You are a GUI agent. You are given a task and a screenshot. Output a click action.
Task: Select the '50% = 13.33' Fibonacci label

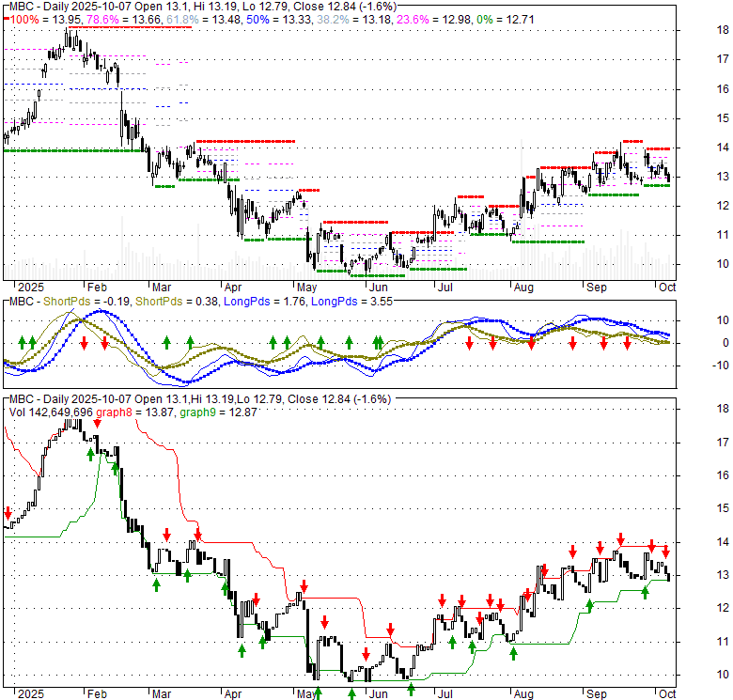point(278,20)
